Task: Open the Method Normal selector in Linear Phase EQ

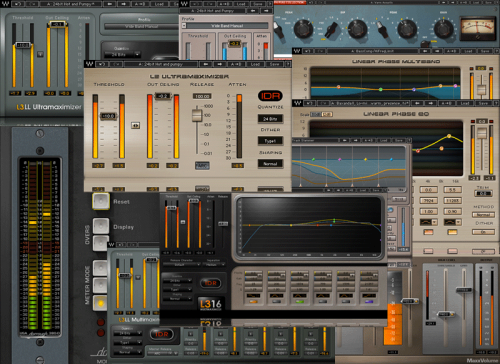Action: (x=483, y=215)
